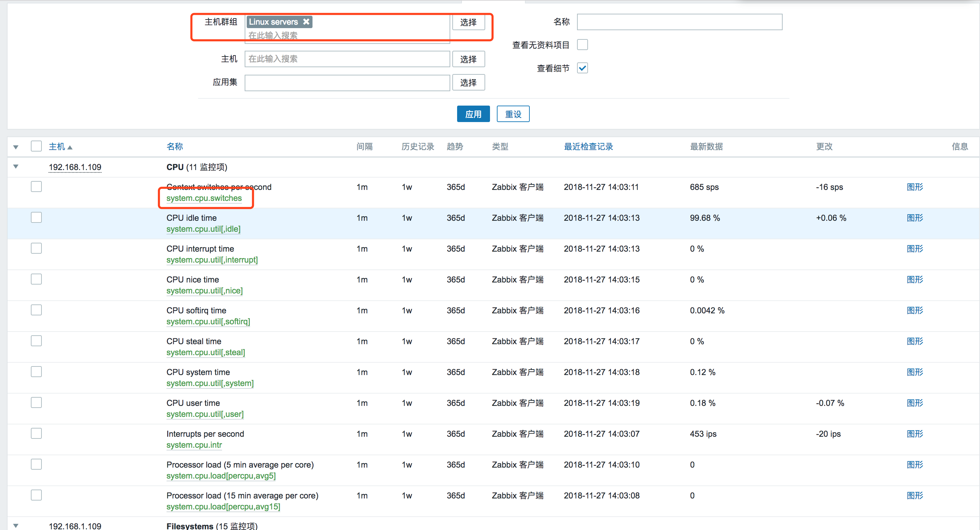Check the CPU user time row checkbox
Screen dimensions: 980x530
pyautogui.click(x=36, y=402)
